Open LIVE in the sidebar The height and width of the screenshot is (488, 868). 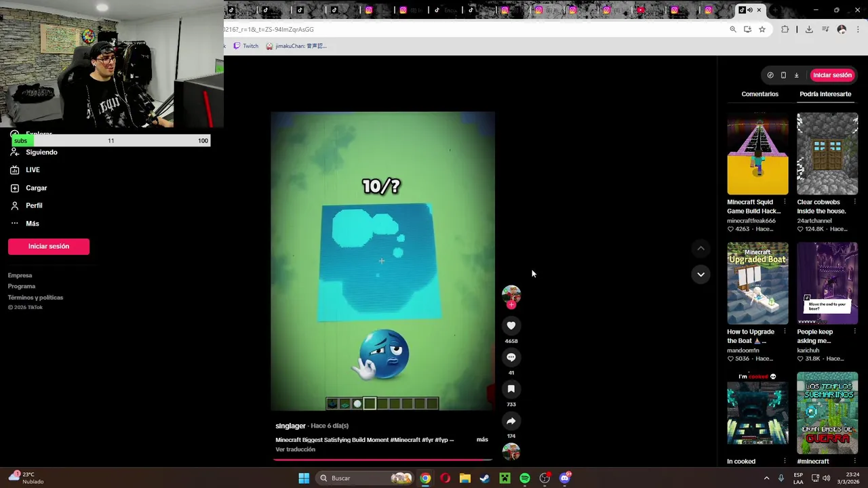click(x=33, y=170)
